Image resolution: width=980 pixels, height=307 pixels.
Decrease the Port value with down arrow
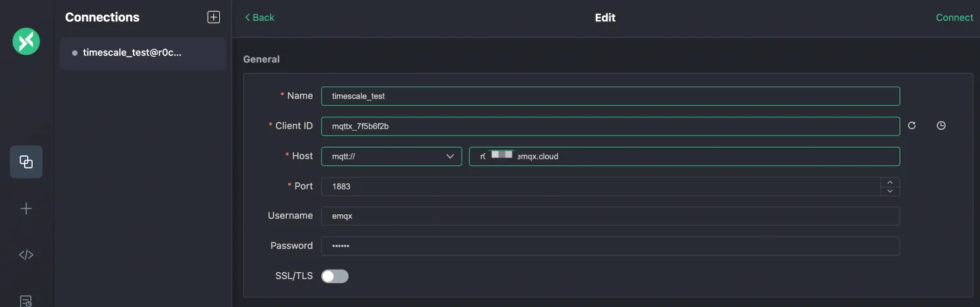tap(890, 191)
